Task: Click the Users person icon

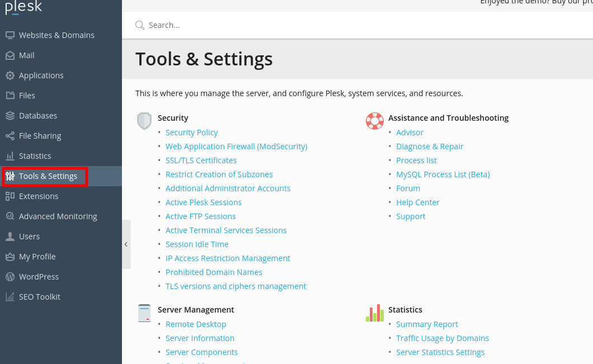Action: 10,237
